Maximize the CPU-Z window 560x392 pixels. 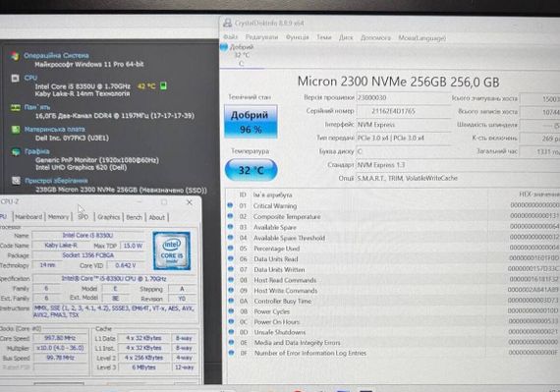pyautogui.click(x=164, y=202)
